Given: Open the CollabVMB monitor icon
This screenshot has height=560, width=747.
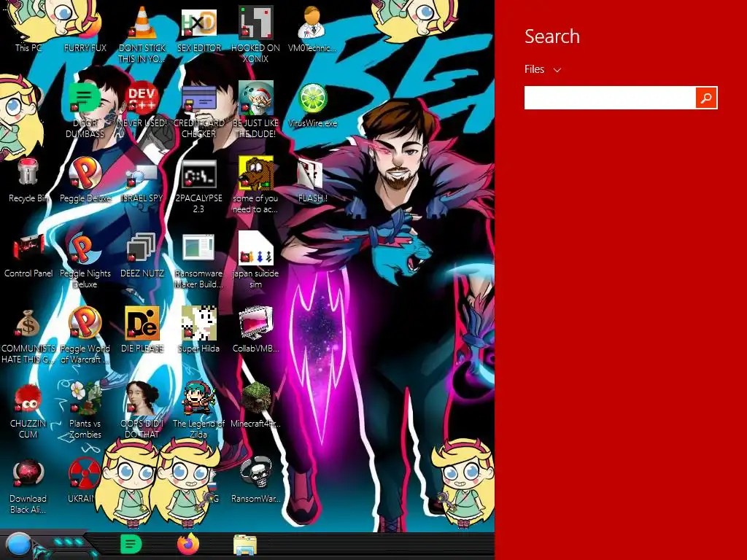Looking at the screenshot, I should [x=256, y=323].
